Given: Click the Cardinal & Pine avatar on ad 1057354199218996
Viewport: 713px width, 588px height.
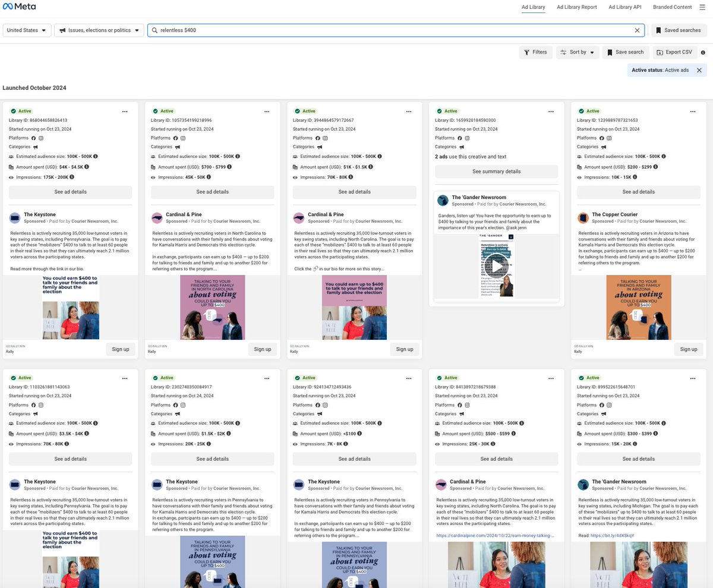Looking at the screenshot, I should point(157,218).
